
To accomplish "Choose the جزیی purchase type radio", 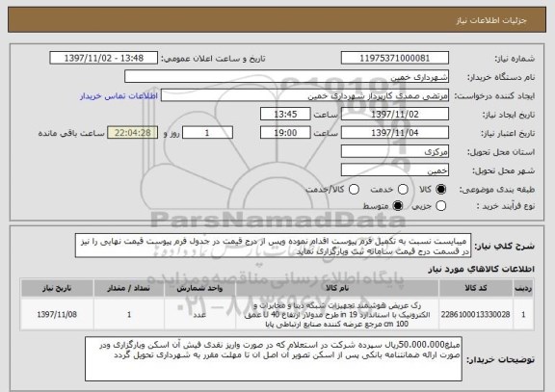I will coord(440,206).
